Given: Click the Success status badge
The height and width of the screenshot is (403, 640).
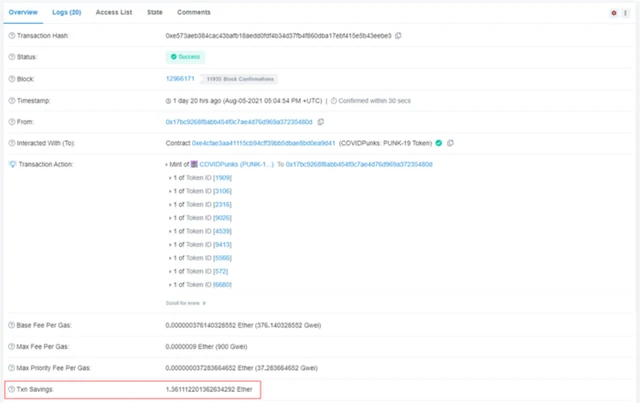Looking at the screenshot, I should pyautogui.click(x=185, y=57).
